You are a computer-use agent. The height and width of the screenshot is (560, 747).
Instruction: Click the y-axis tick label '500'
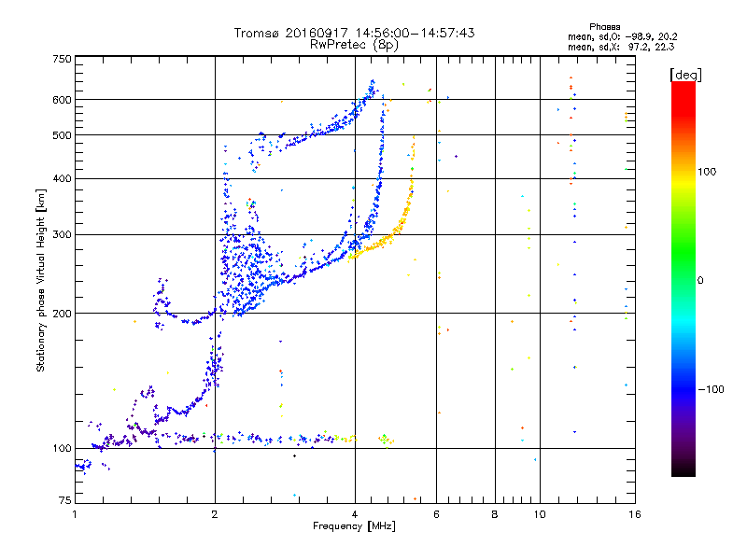[x=62, y=135]
